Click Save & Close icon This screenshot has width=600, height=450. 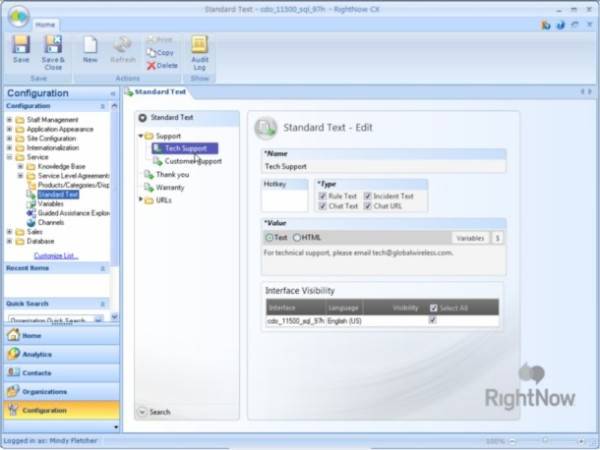(x=53, y=52)
